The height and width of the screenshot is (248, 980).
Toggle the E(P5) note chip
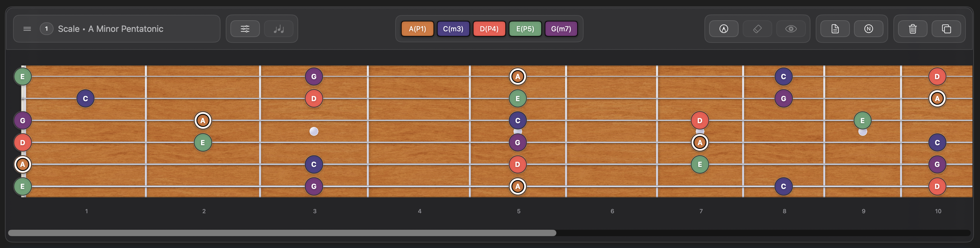(x=525, y=29)
